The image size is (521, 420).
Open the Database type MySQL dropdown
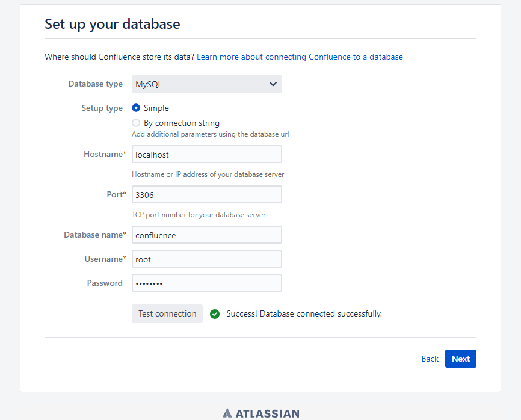(207, 84)
